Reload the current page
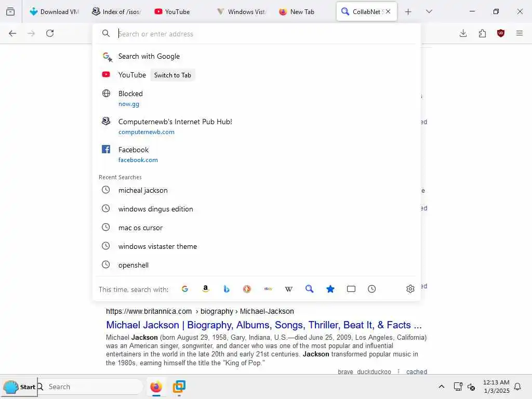The image size is (532, 399). [x=50, y=33]
